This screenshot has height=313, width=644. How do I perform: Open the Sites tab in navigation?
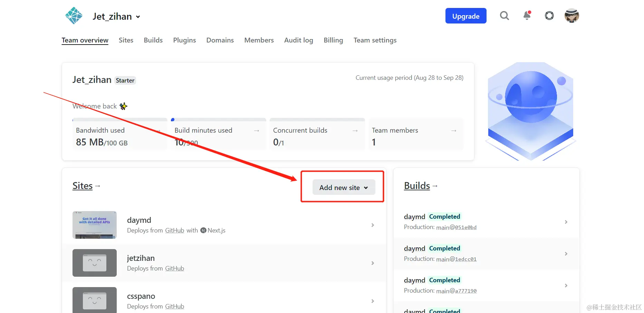(126, 40)
